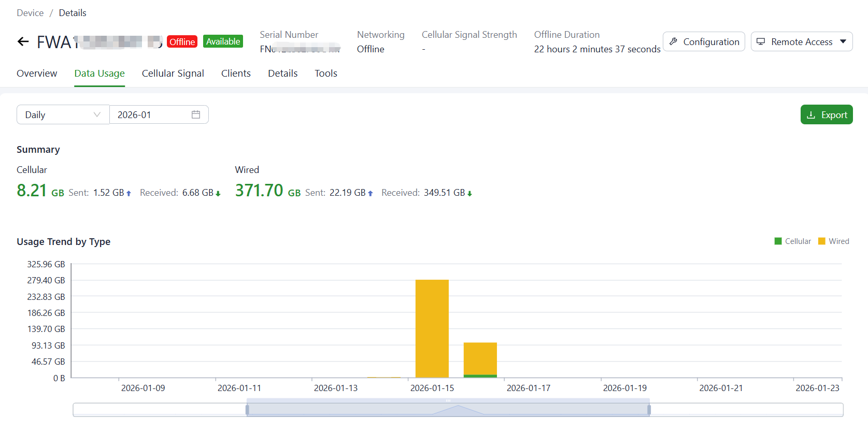Switch to the Overview tab
868x433 pixels.
coord(37,74)
